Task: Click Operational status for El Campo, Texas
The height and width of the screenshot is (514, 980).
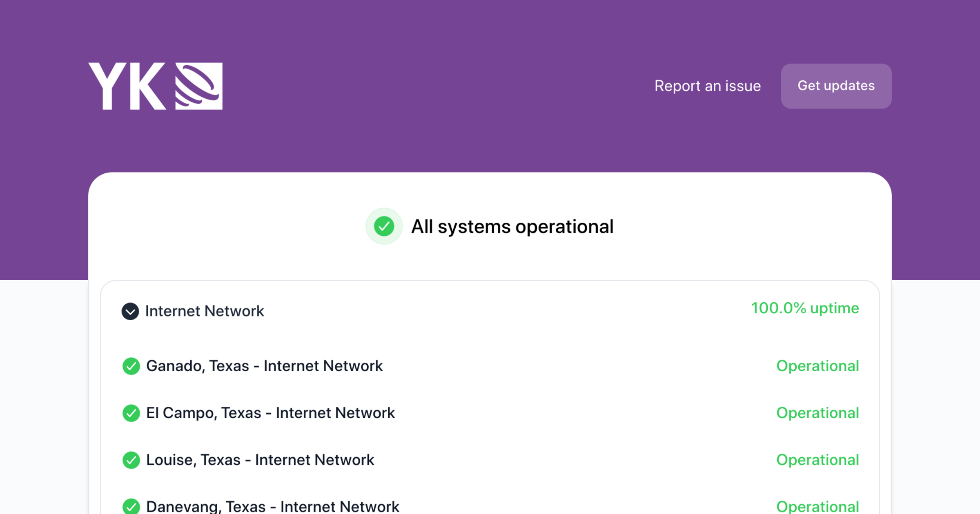Action: [x=817, y=413]
